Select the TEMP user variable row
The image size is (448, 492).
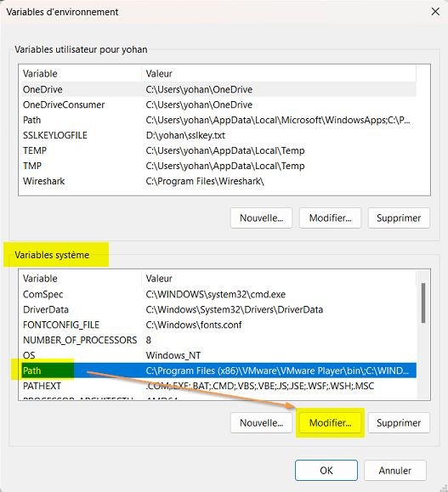[219, 150]
